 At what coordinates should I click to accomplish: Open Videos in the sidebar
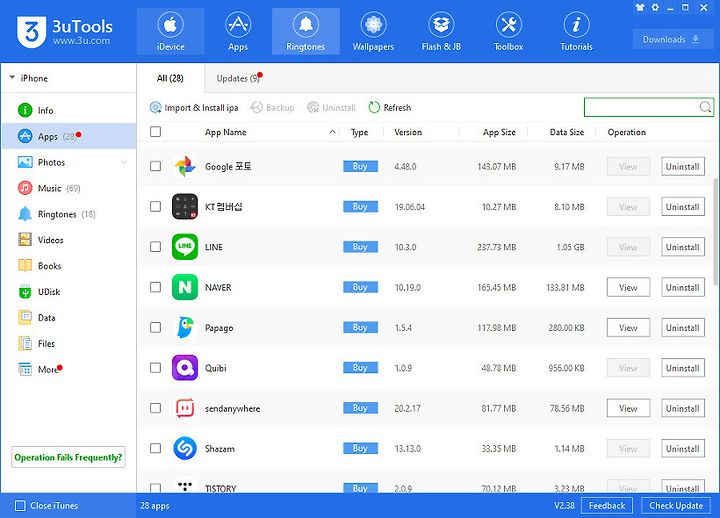coord(69,240)
